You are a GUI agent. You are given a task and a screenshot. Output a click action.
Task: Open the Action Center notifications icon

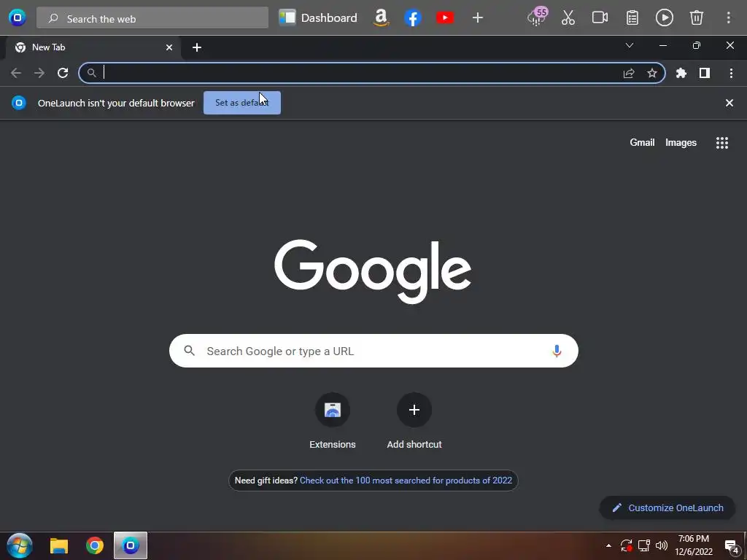[x=732, y=546]
